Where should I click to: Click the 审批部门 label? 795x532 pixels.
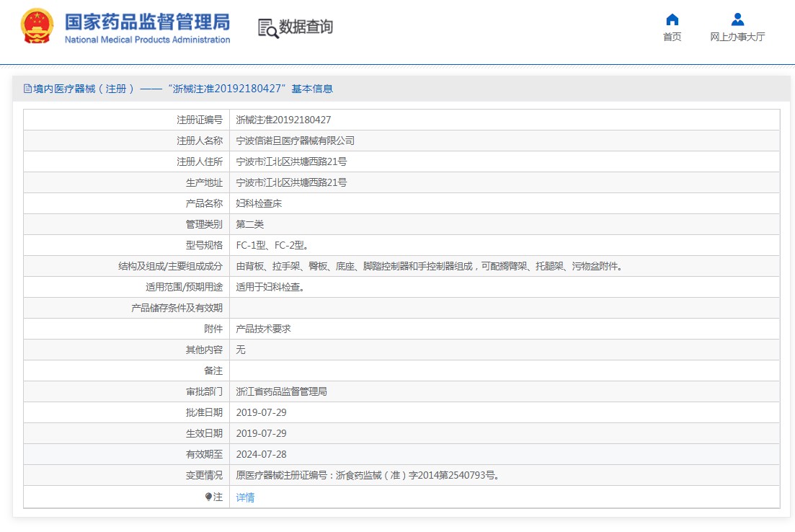tap(204, 391)
